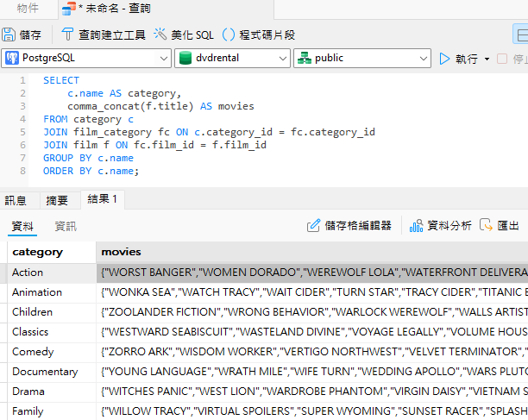This screenshot has width=528, height=420.
Task: Click the GROUP BY c.name line
Action: tap(88, 158)
